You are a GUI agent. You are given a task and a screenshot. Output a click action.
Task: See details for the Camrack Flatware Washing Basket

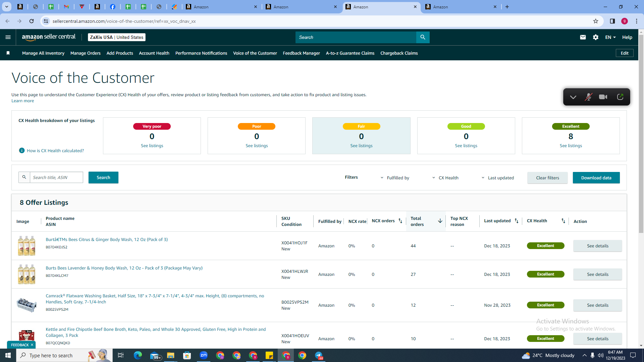(x=597, y=305)
